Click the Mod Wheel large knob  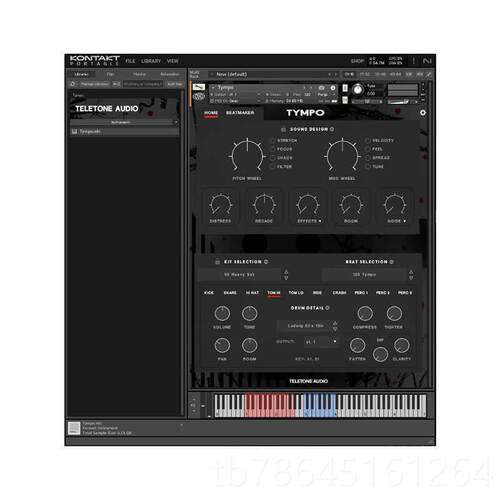click(x=342, y=155)
